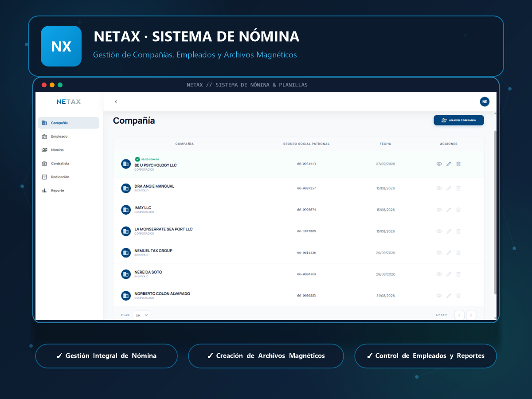
Task: Click the date 20/09/2026
Action: [x=385, y=253]
